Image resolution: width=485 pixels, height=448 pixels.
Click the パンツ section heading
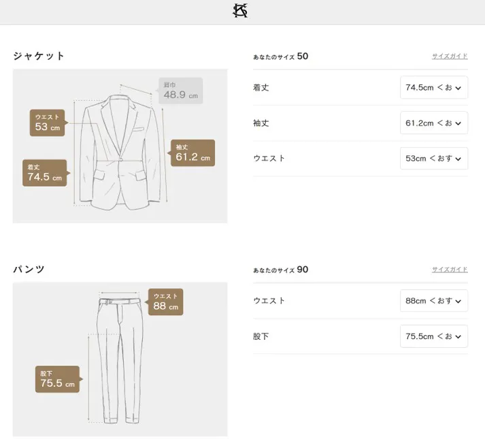click(x=29, y=270)
